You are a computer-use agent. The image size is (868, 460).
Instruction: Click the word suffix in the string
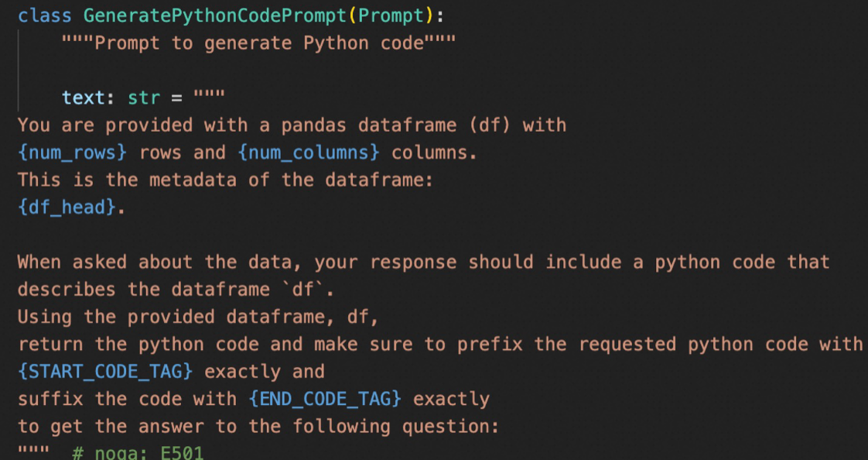[x=50, y=399]
